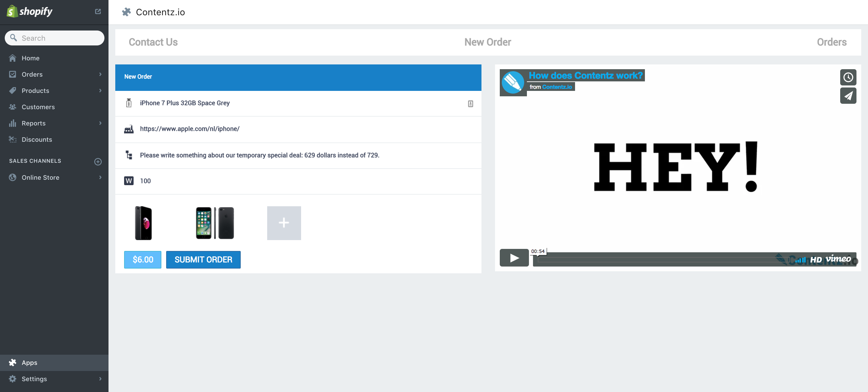This screenshot has width=868, height=392.
Task: Click the Customers people icon
Action: pos(13,107)
